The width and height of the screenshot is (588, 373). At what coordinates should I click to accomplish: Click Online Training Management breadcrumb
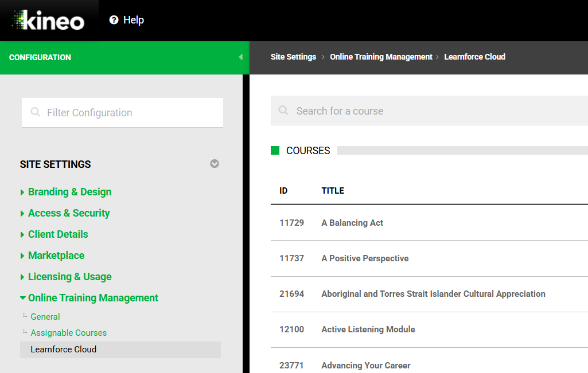point(381,57)
